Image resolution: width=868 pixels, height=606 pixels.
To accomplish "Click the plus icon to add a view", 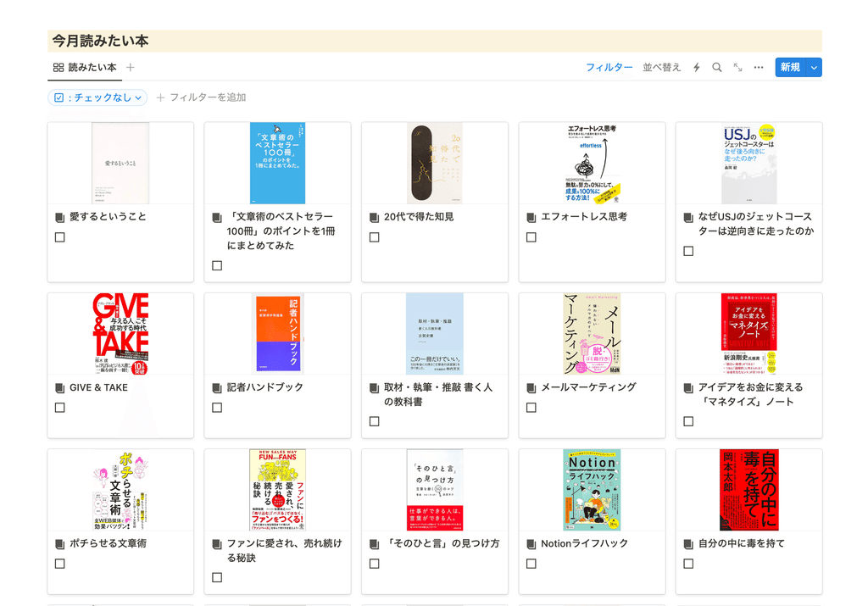I will coord(130,68).
